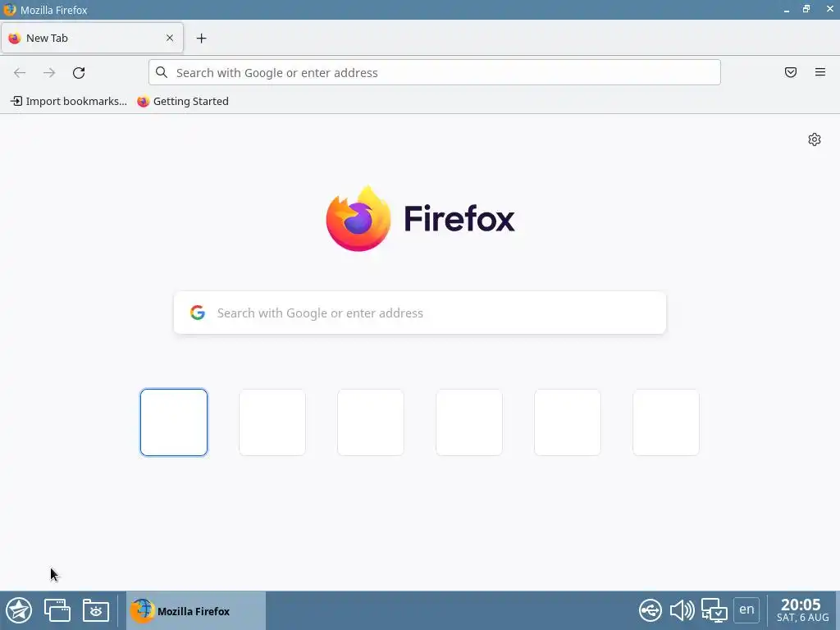Select the third empty shortcut tile

point(371,422)
